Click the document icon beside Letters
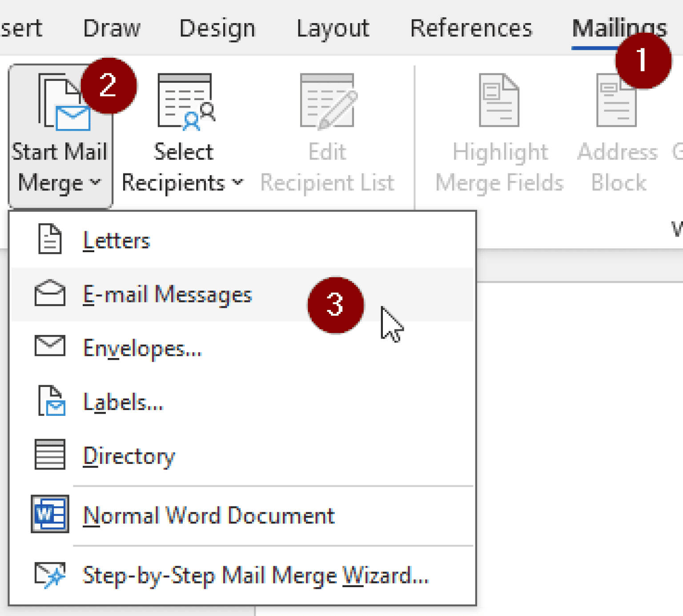 49,239
